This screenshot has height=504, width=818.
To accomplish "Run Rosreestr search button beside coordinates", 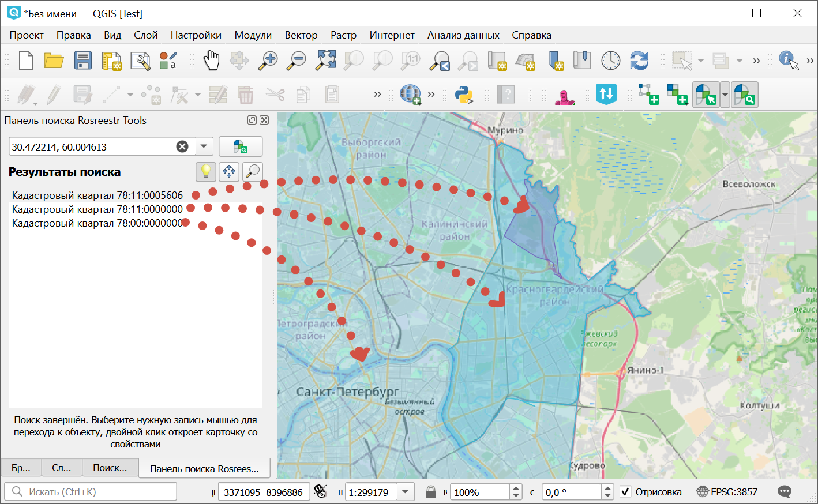I will pyautogui.click(x=241, y=146).
